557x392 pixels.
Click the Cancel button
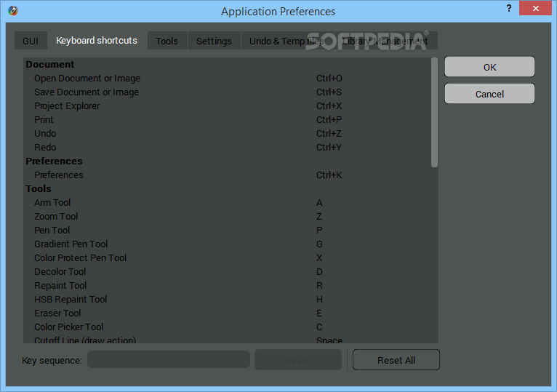[489, 94]
